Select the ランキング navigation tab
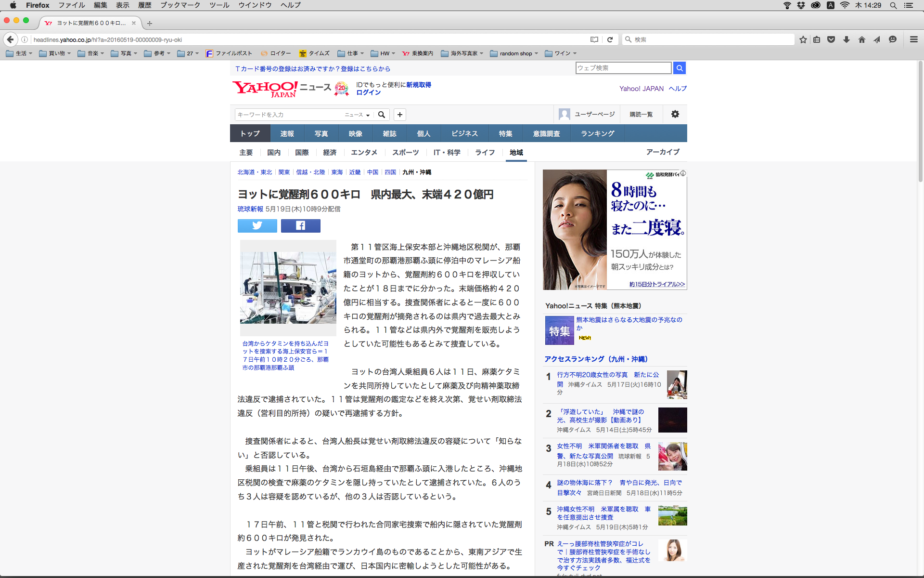The height and width of the screenshot is (578, 924). point(597,133)
